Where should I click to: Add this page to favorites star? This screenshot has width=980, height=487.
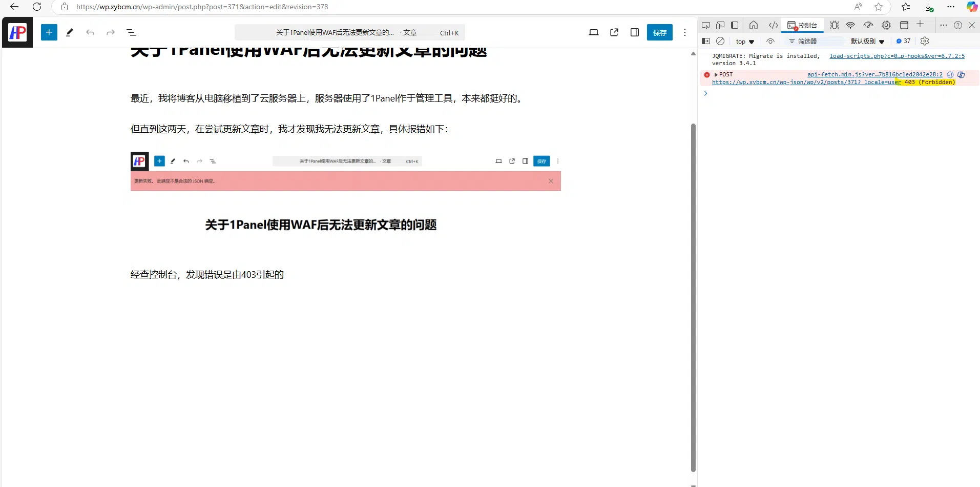click(x=879, y=7)
